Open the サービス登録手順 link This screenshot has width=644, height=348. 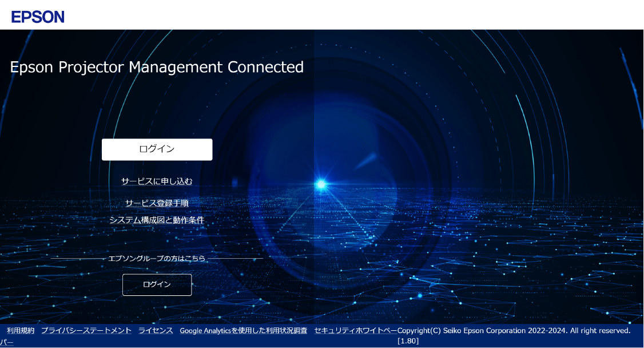tap(157, 203)
